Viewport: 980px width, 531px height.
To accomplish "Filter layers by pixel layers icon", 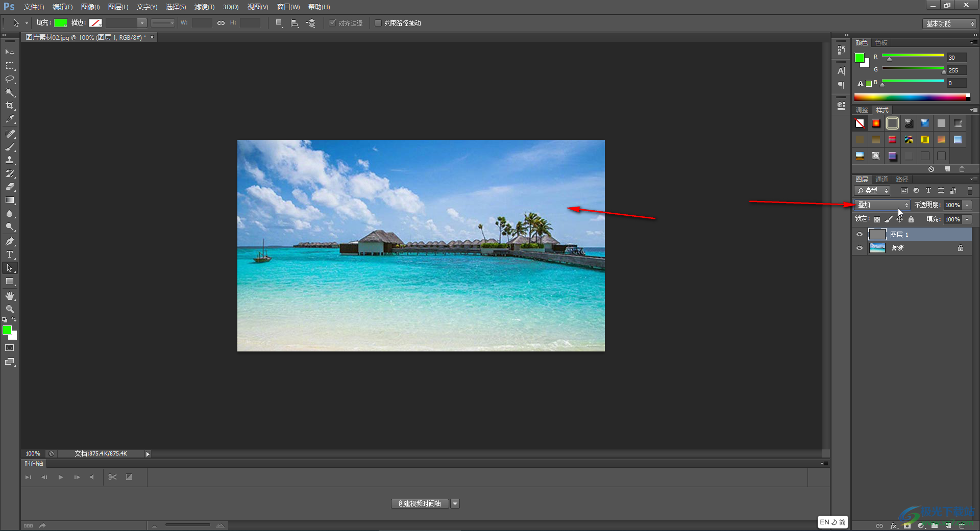I will (904, 190).
